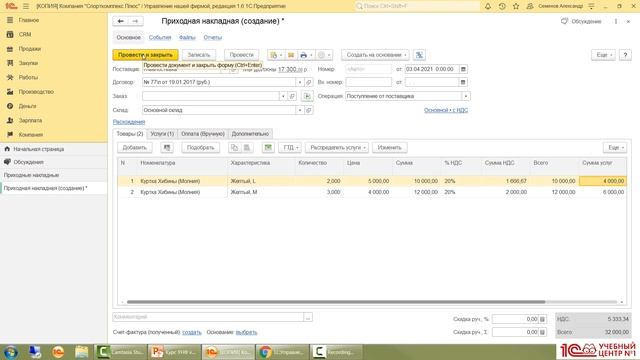Click the Добавить button in table toolbar

tap(135, 147)
